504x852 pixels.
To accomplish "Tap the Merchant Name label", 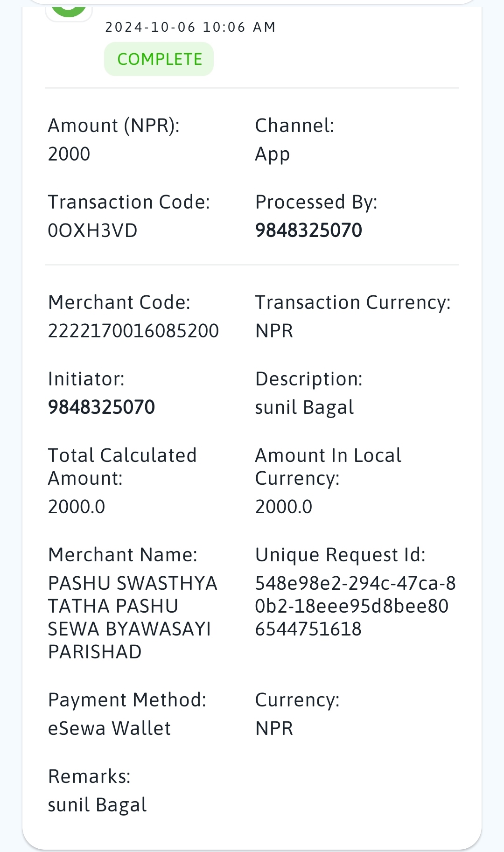I will point(123,555).
